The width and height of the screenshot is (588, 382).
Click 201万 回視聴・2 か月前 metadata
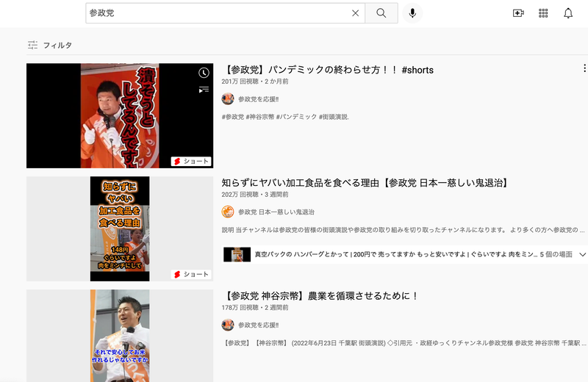point(255,82)
